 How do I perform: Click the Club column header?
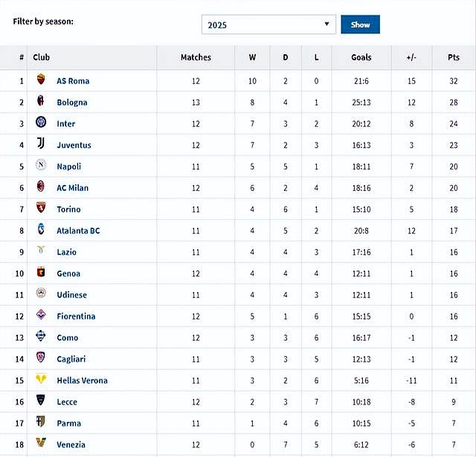pyautogui.click(x=42, y=57)
